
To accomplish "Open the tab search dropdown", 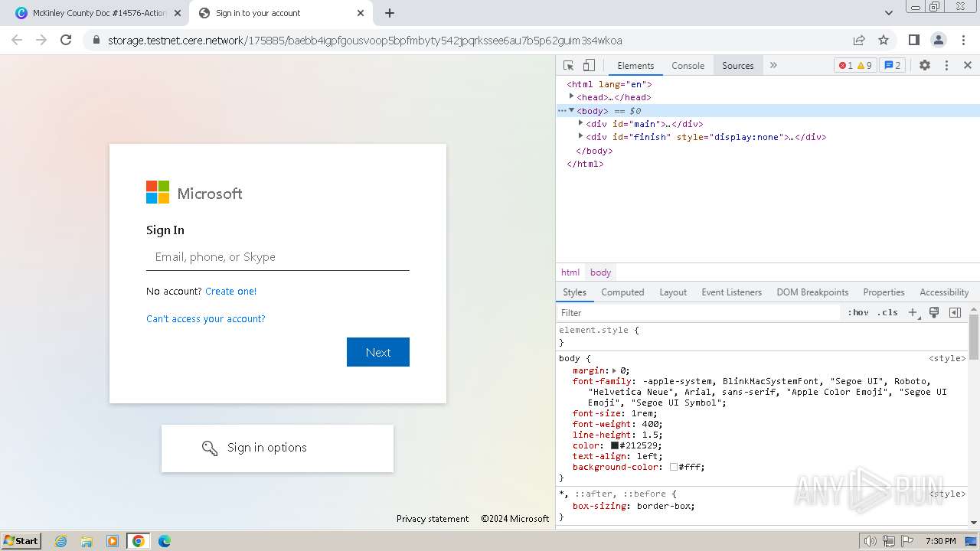I will (x=889, y=13).
